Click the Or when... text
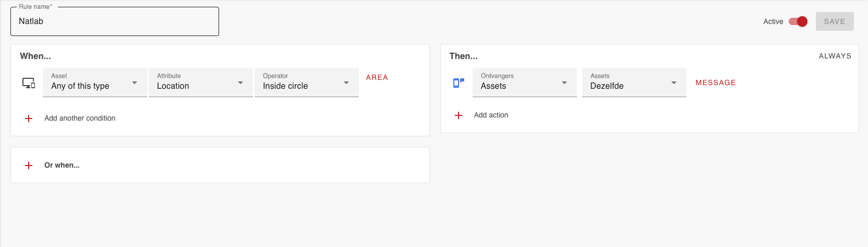The width and height of the screenshot is (868, 247). click(62, 166)
